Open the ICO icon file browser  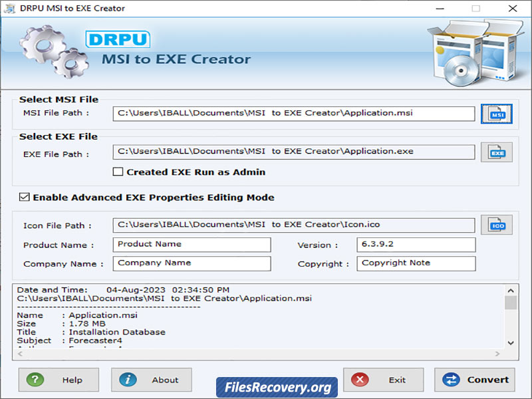pyautogui.click(x=496, y=225)
